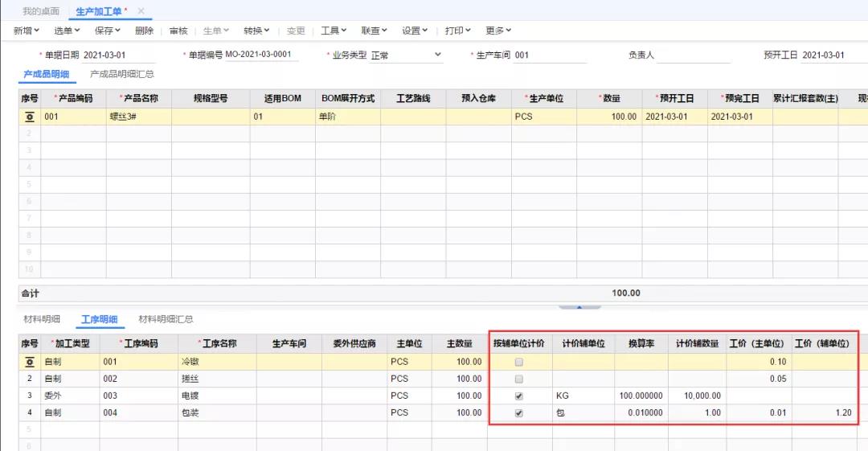Open the 业务类型 dropdown
Image resolution: width=868 pixels, height=451 pixels.
tap(437, 55)
